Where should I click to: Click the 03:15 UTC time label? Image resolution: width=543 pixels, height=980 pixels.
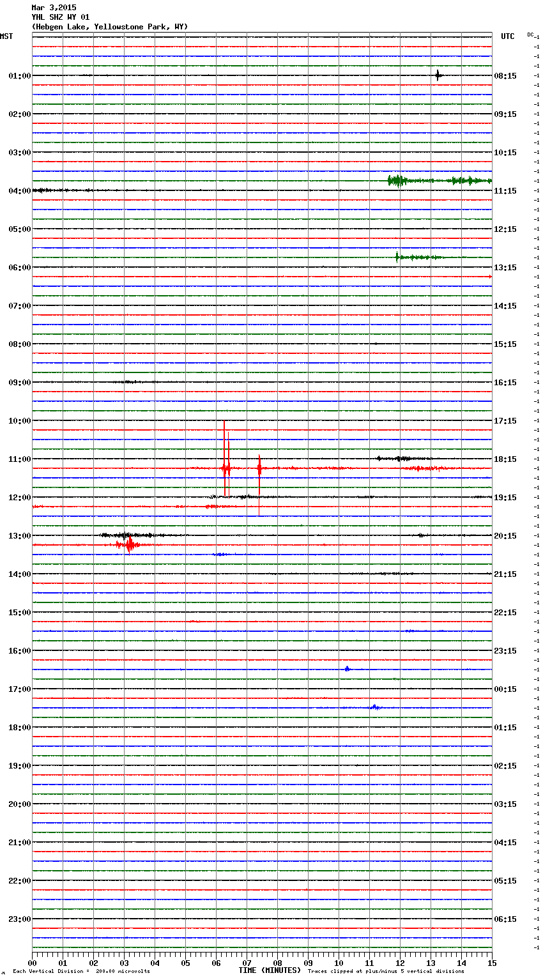pyautogui.click(x=505, y=804)
